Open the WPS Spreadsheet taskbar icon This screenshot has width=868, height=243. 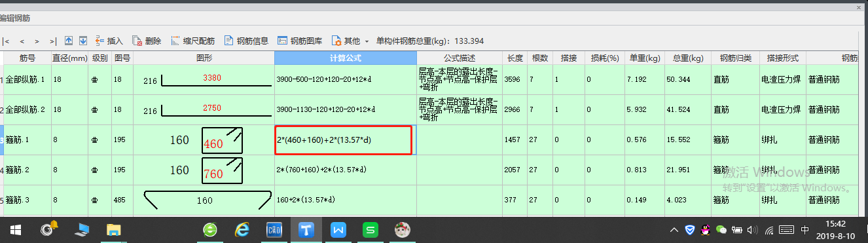click(x=371, y=230)
